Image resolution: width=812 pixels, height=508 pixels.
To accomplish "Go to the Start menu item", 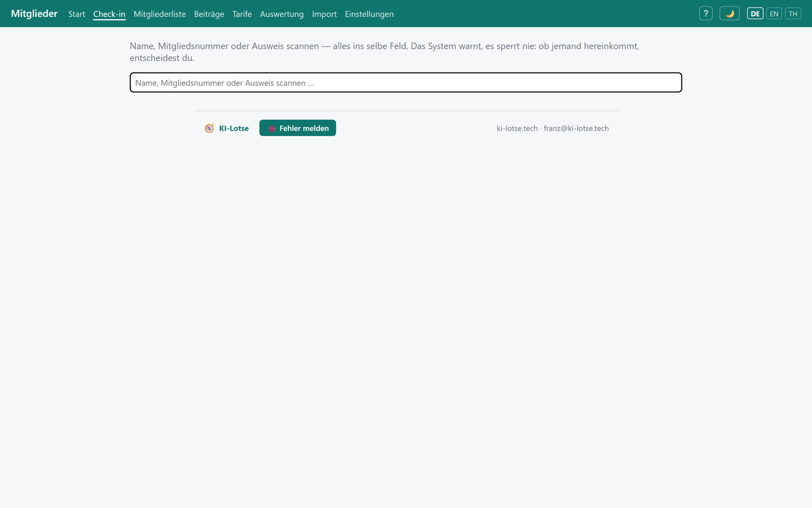I will coord(77,14).
